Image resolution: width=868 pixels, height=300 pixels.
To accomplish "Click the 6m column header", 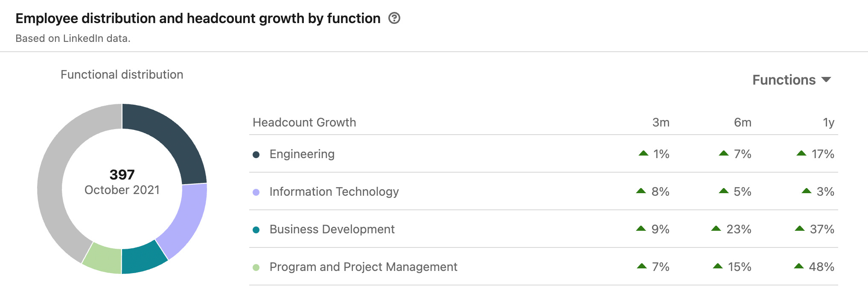I will click(743, 123).
